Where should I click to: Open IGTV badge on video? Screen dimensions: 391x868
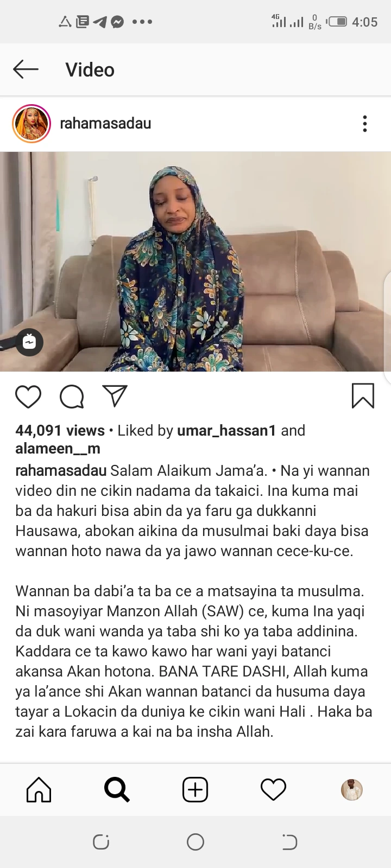point(29,342)
